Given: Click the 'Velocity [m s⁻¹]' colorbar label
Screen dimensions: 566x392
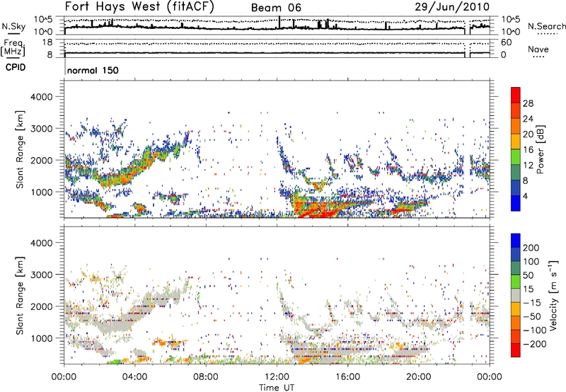Looking at the screenshot, I should 553,295.
